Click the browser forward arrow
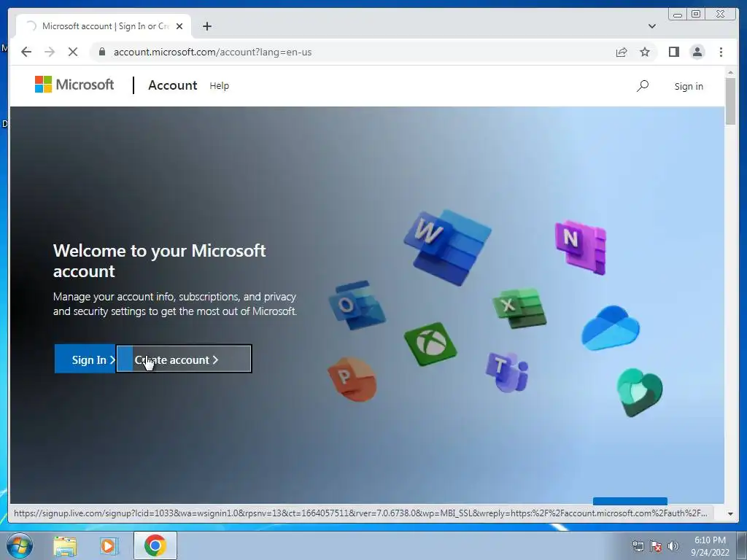 50,52
